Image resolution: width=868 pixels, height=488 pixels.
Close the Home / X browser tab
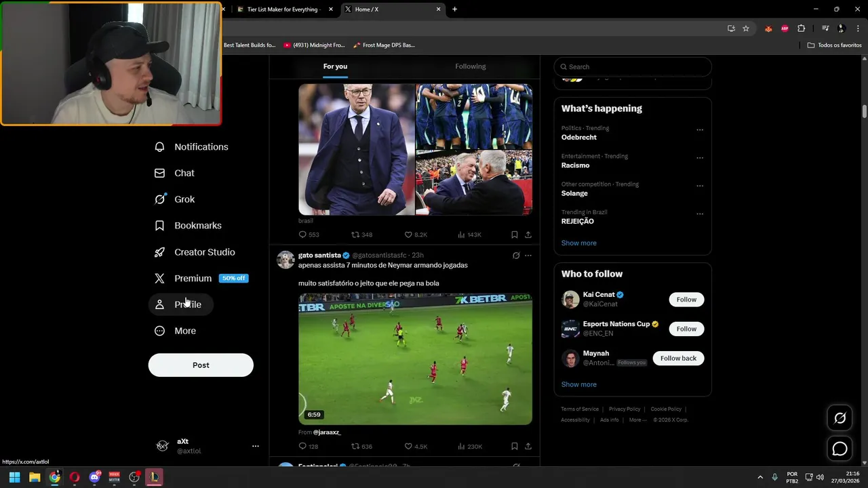tap(438, 9)
